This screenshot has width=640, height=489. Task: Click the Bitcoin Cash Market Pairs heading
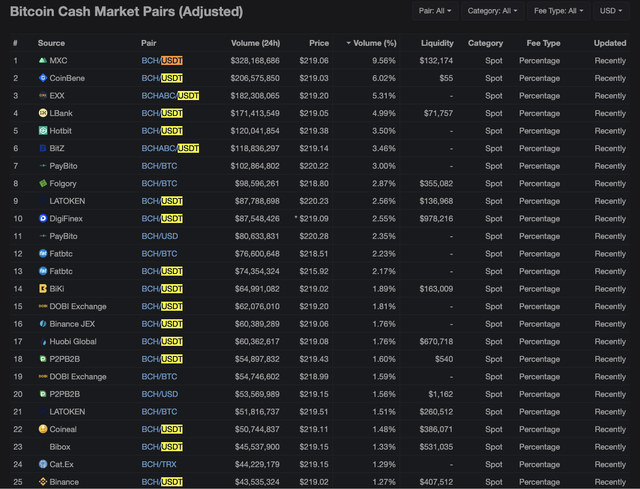click(126, 11)
